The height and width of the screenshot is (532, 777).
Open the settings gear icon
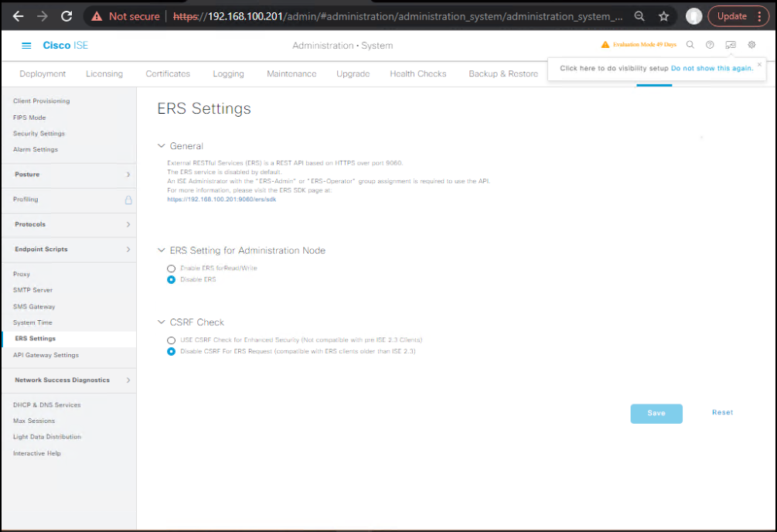(751, 45)
